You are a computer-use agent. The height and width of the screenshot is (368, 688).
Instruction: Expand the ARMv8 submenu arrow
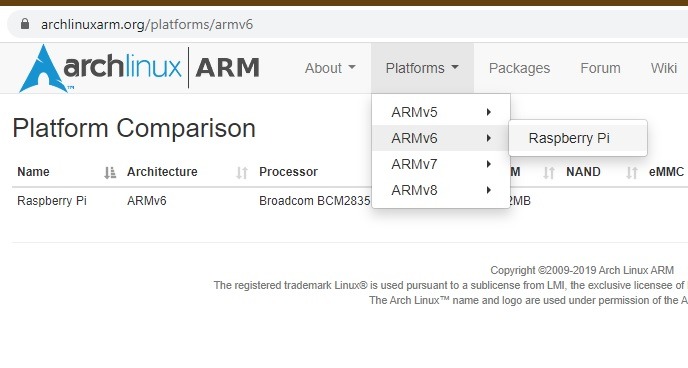[488, 190]
